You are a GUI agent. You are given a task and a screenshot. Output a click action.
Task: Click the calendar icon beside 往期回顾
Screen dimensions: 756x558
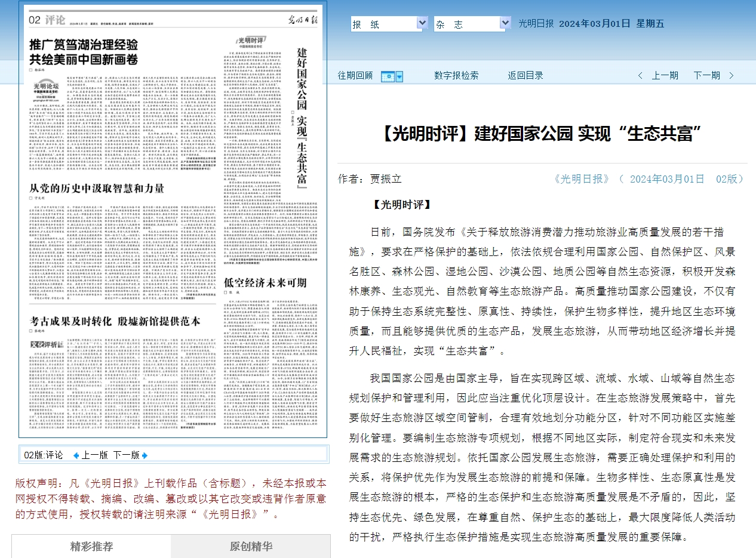[388, 76]
